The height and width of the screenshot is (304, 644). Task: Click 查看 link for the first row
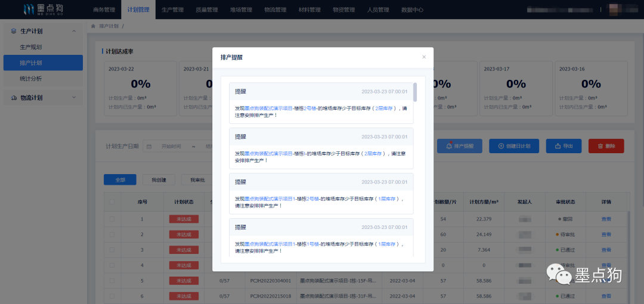coord(606,219)
